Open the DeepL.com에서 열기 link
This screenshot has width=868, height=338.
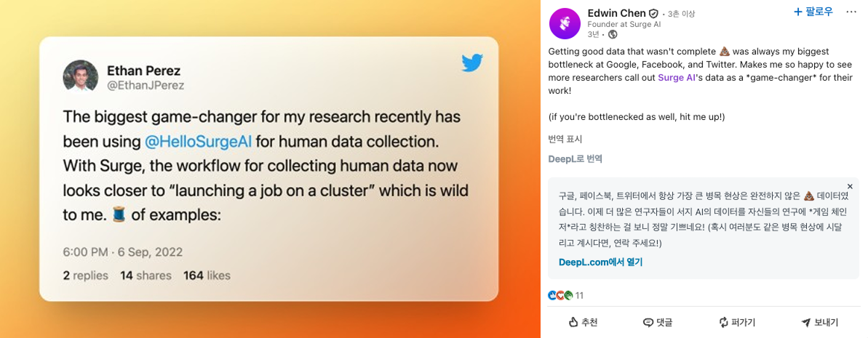coord(600,262)
